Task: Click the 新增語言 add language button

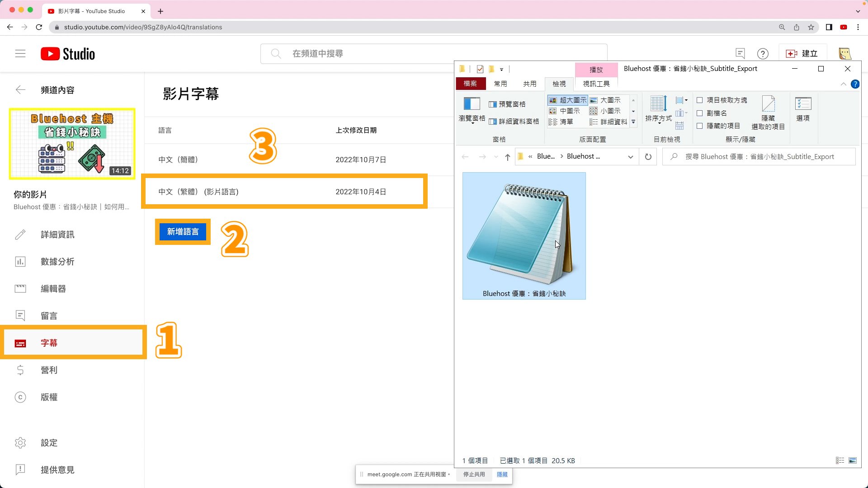Action: [183, 232]
